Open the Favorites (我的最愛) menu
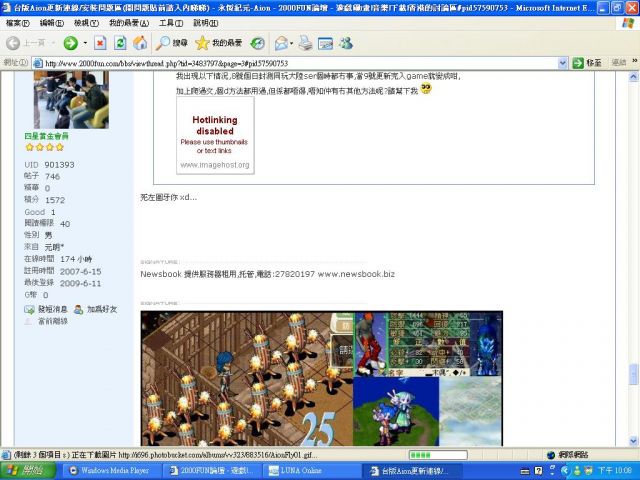Image resolution: width=640 pixels, height=480 pixels. (x=129, y=23)
